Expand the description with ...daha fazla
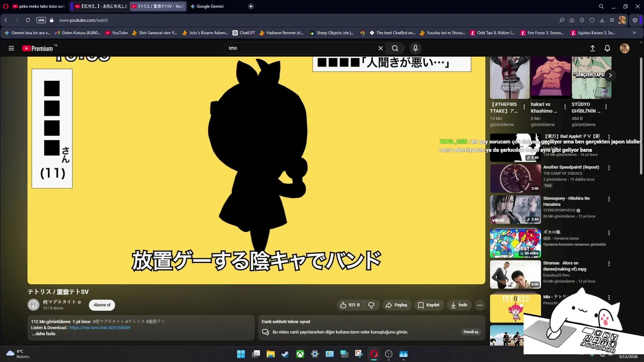The width and height of the screenshot is (644, 362). coord(43,334)
